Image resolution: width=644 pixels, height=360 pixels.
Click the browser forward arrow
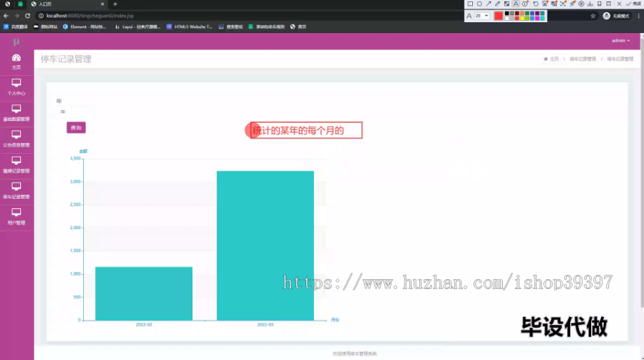pos(17,16)
